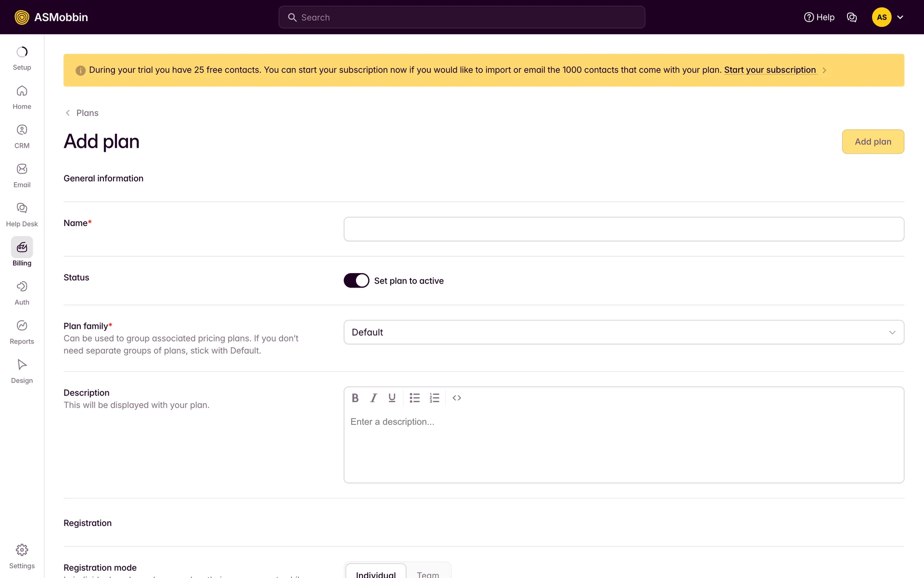924x578 pixels.
Task: Toggle the Set plan to active switch
Action: pyautogui.click(x=356, y=280)
